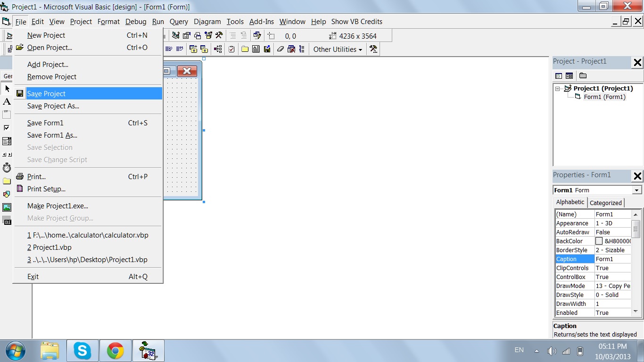Collapse the Project1 tree node
The height and width of the screenshot is (362, 644).
point(558,89)
